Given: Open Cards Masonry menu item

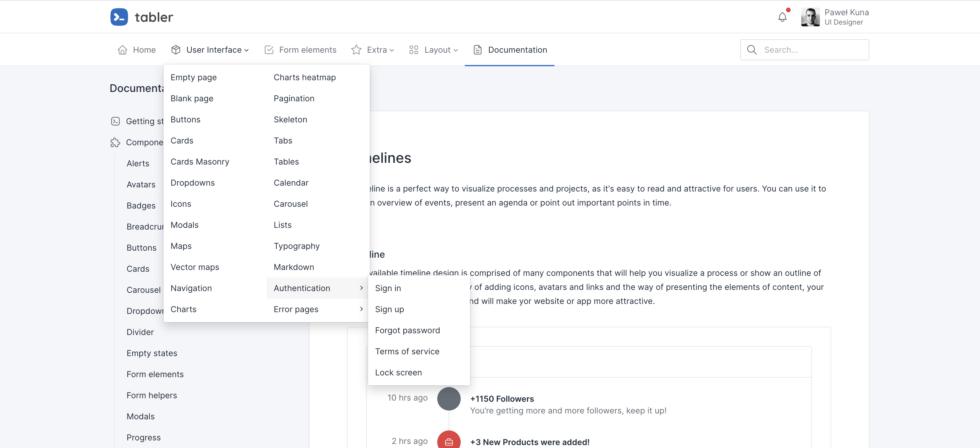Looking at the screenshot, I should [x=215, y=162].
